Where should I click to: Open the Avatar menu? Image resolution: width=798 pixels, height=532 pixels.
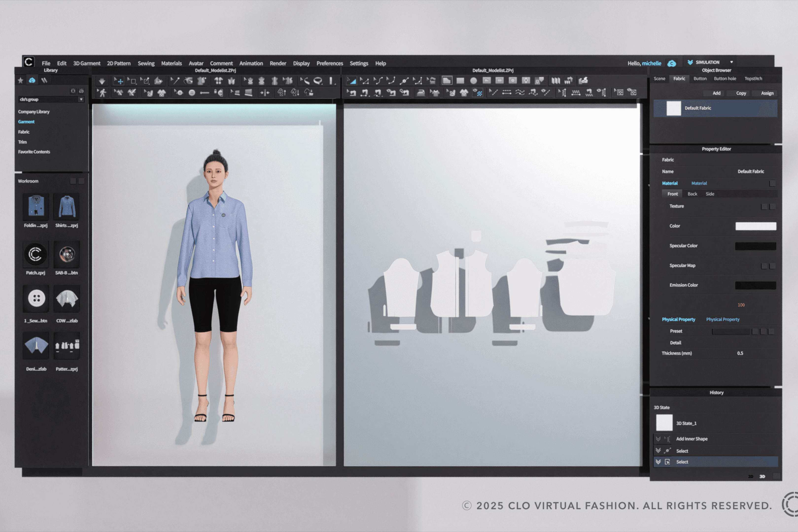[196, 63]
